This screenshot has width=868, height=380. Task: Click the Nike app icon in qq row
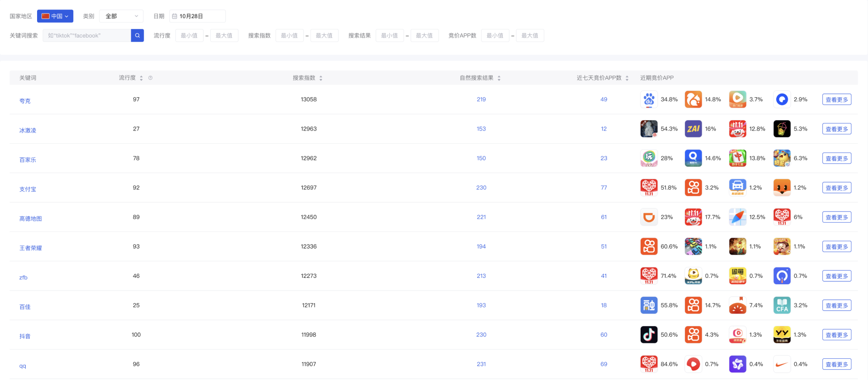pos(782,364)
